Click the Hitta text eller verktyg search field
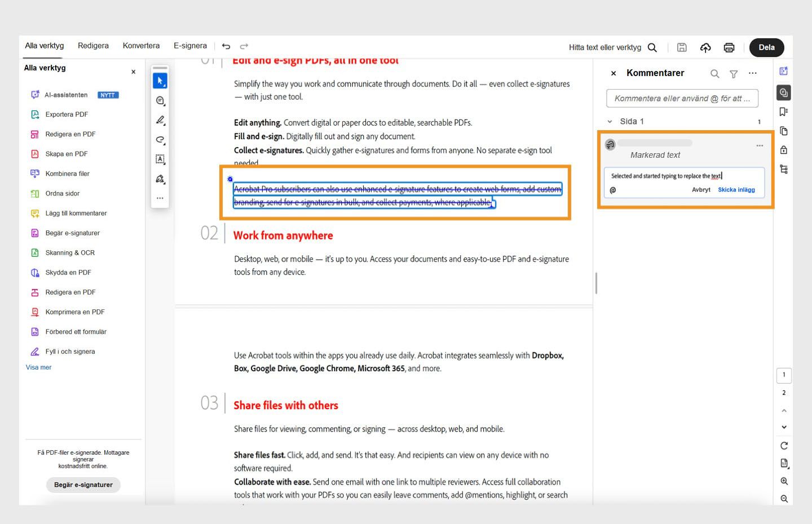Image resolution: width=812 pixels, height=524 pixels. (x=605, y=47)
